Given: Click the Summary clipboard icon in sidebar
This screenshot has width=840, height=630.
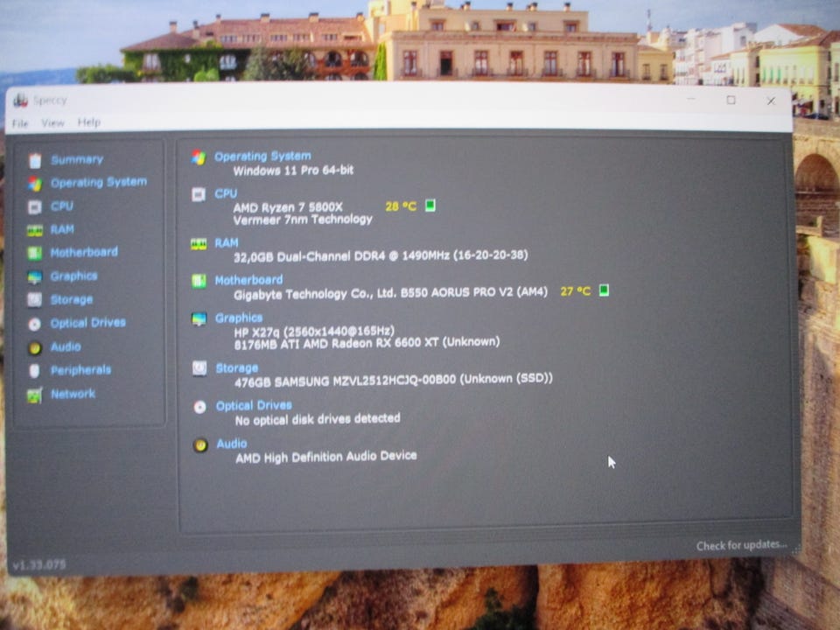Looking at the screenshot, I should pos(35,160).
